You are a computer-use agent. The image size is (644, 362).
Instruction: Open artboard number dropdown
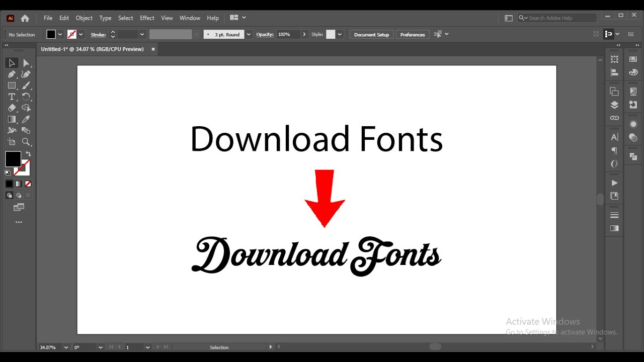[147, 347]
